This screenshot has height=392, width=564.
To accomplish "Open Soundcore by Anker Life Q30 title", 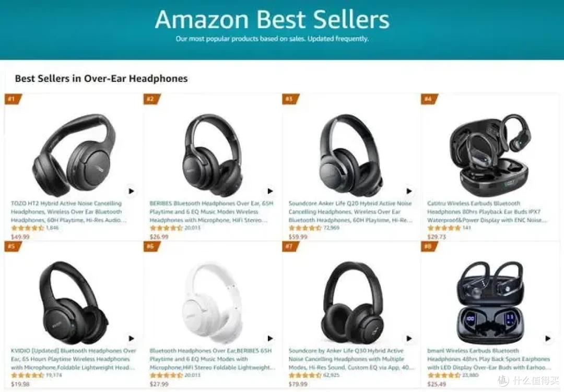I will click(351, 359).
